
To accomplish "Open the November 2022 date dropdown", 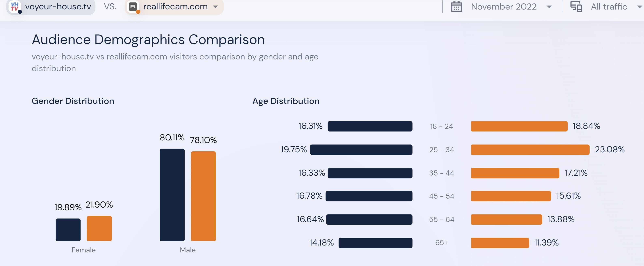I will (549, 7).
